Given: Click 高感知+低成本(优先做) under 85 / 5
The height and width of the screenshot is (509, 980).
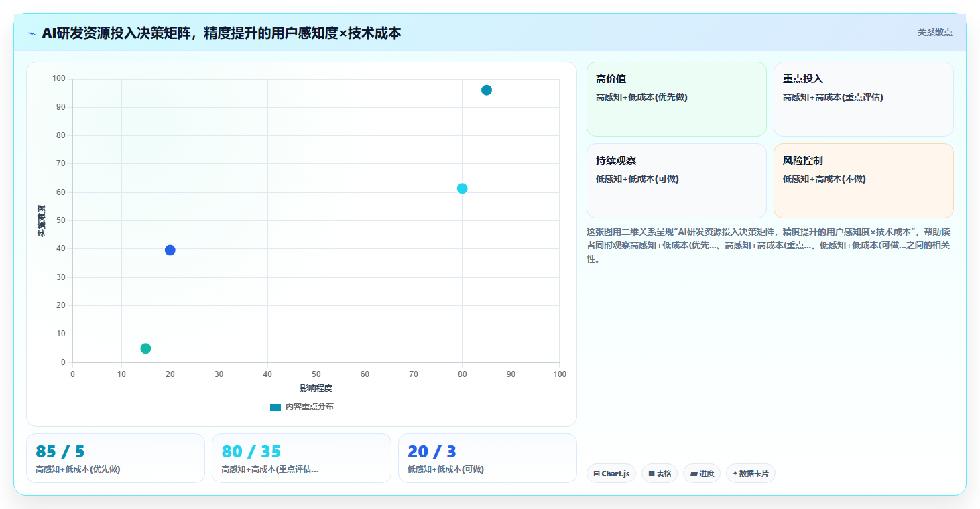Looking at the screenshot, I should point(78,469).
